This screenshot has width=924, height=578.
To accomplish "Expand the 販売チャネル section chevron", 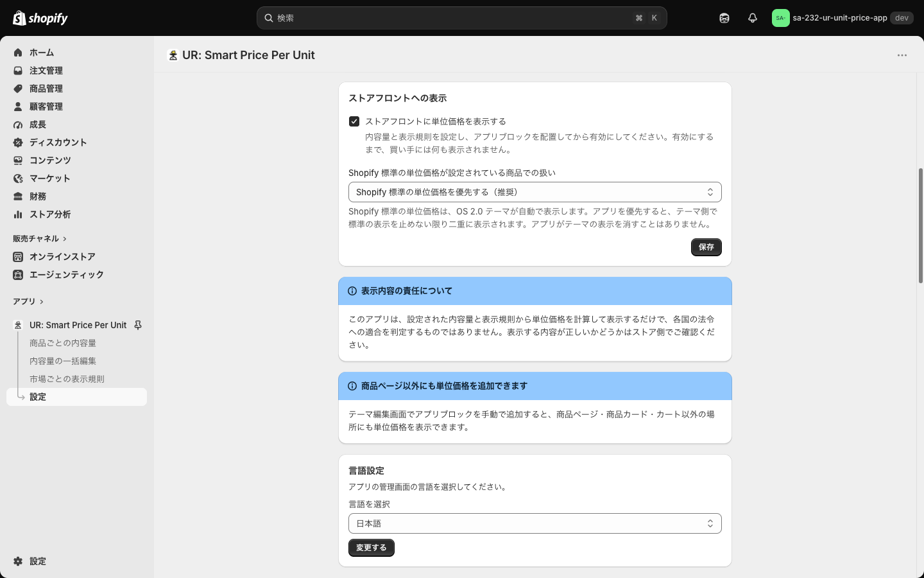I will [65, 239].
